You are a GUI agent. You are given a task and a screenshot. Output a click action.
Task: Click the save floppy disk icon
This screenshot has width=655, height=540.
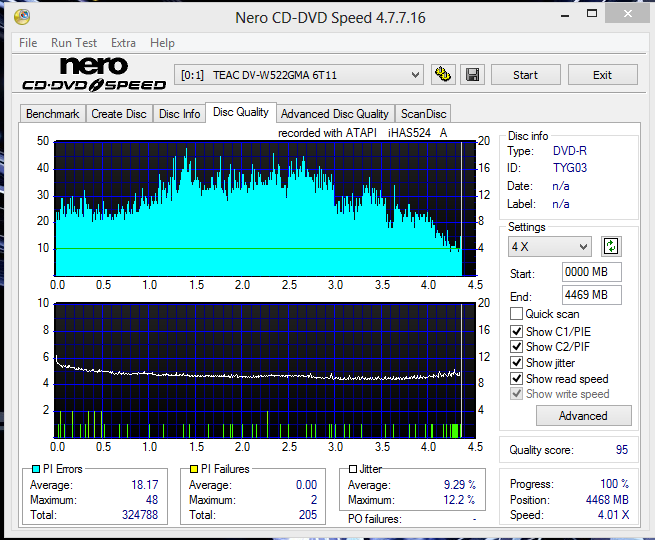point(472,75)
